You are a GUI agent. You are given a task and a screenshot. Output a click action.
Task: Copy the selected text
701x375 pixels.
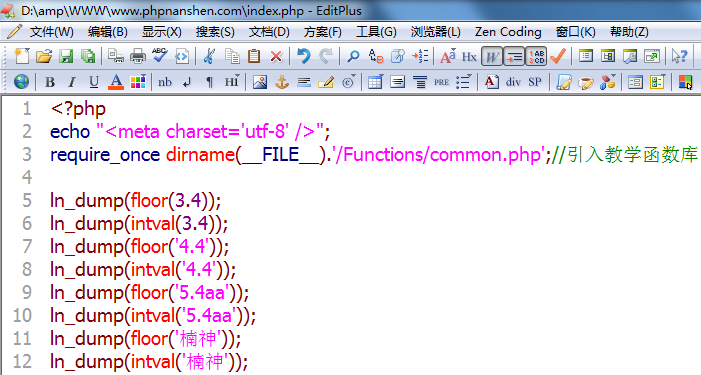click(x=232, y=56)
